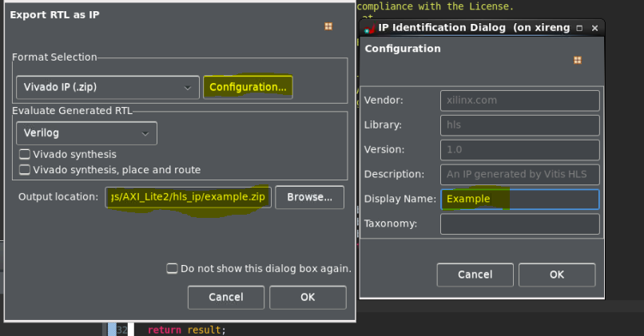Close the IP Identification Dialog window
Screen dimensions: 644x336
[x=594, y=28]
